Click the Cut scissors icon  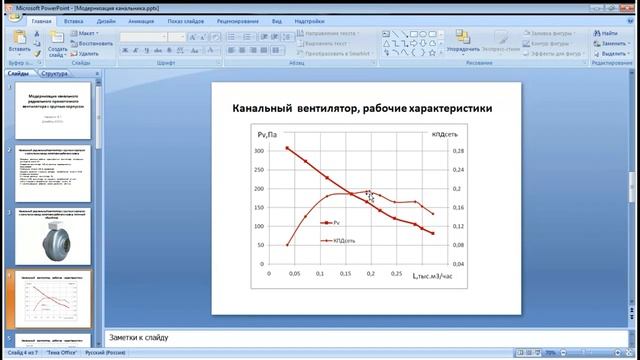37,34
